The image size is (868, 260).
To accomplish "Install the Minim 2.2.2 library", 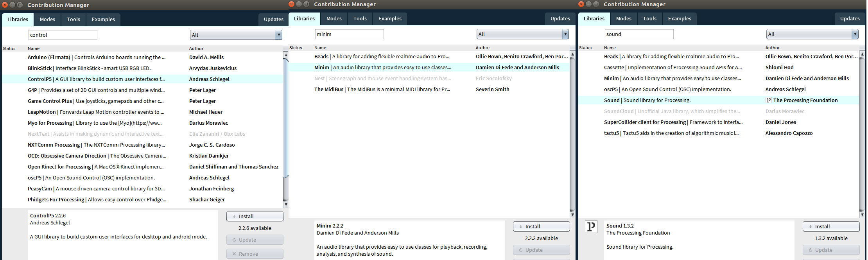I will [542, 226].
